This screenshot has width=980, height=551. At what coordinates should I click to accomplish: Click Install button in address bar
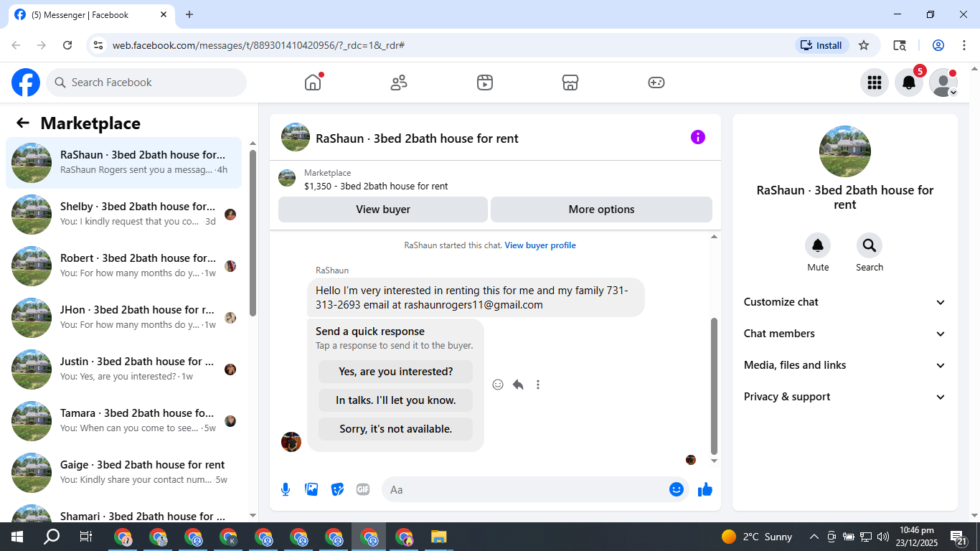point(822,45)
